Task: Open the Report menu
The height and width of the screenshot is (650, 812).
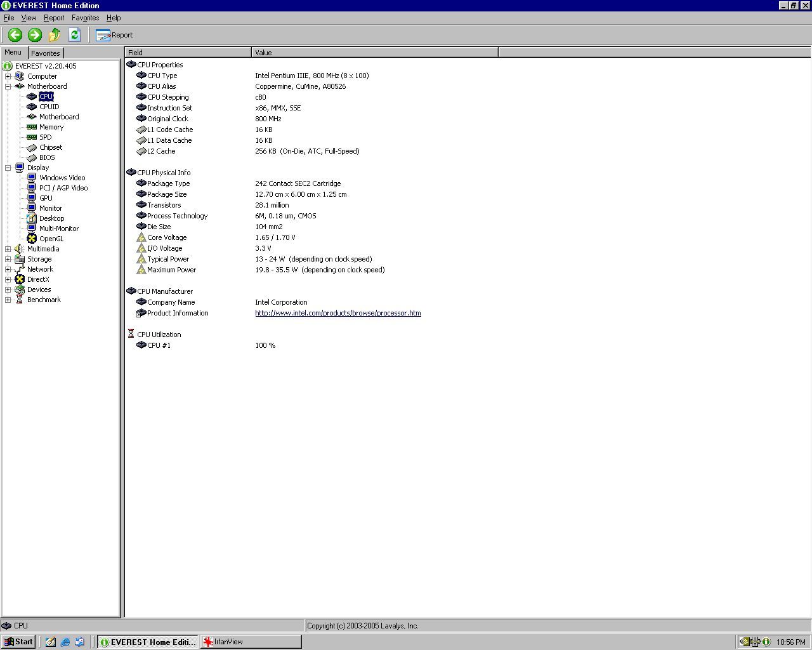Action: pos(54,18)
